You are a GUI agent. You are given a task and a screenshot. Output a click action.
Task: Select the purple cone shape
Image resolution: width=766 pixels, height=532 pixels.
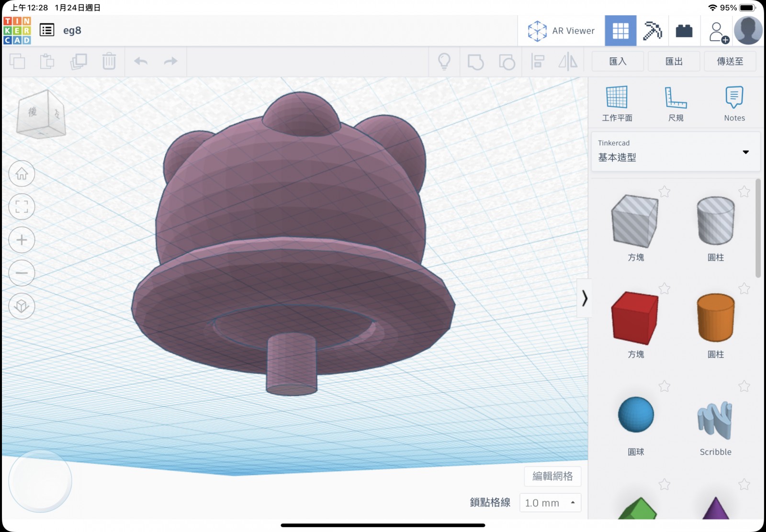point(716,508)
